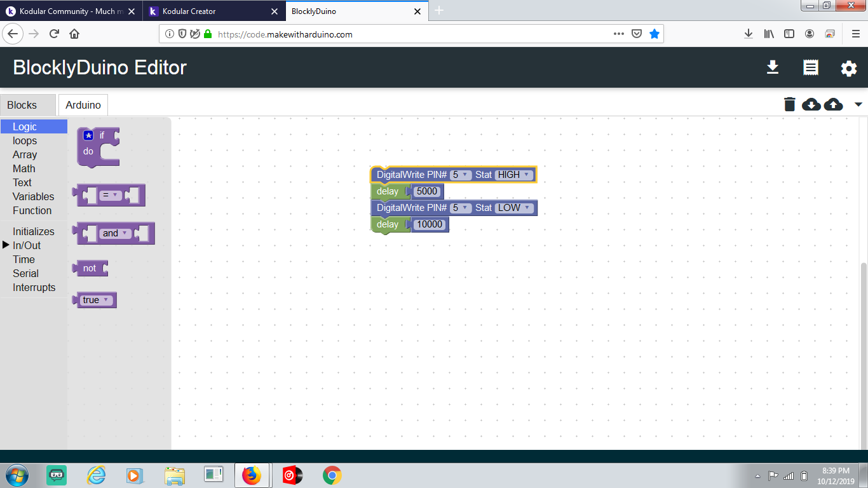Click the cloud download icon
The image size is (868, 488).
click(811, 104)
